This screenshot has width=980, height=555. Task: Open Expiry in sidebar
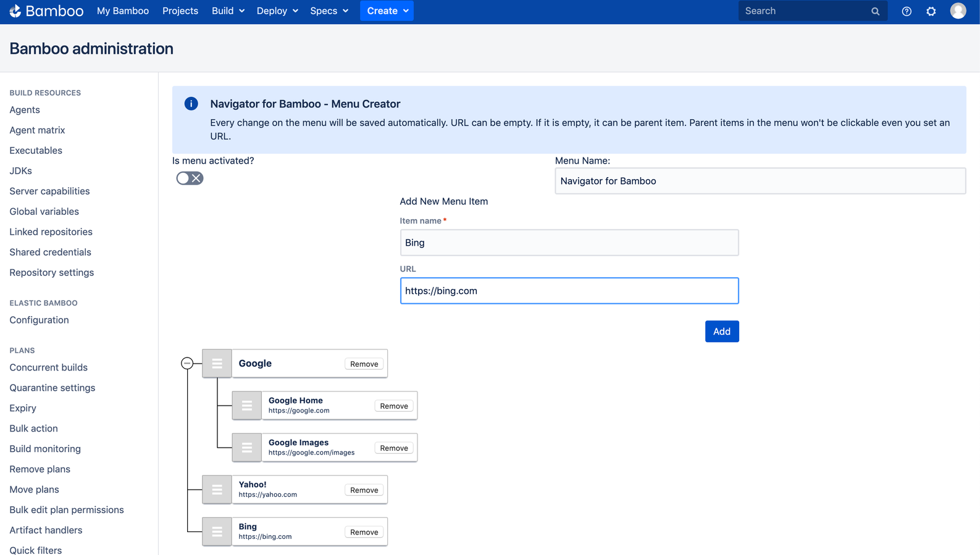[23, 409]
